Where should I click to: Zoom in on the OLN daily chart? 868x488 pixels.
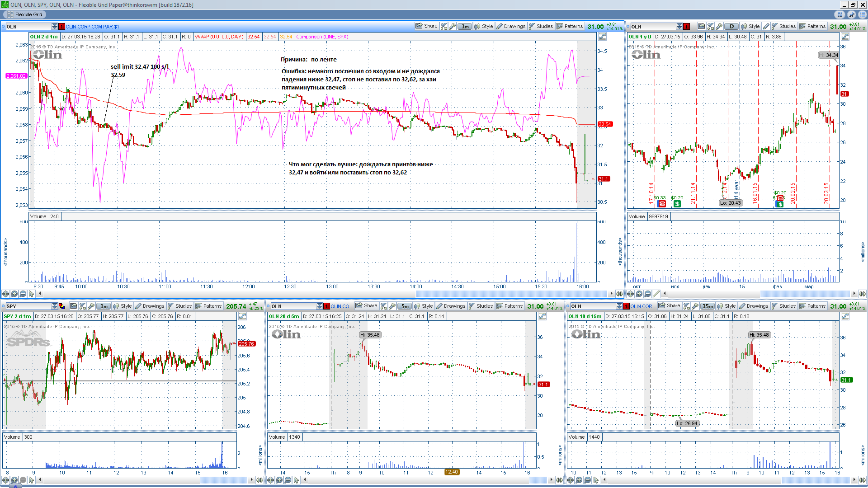click(639, 294)
